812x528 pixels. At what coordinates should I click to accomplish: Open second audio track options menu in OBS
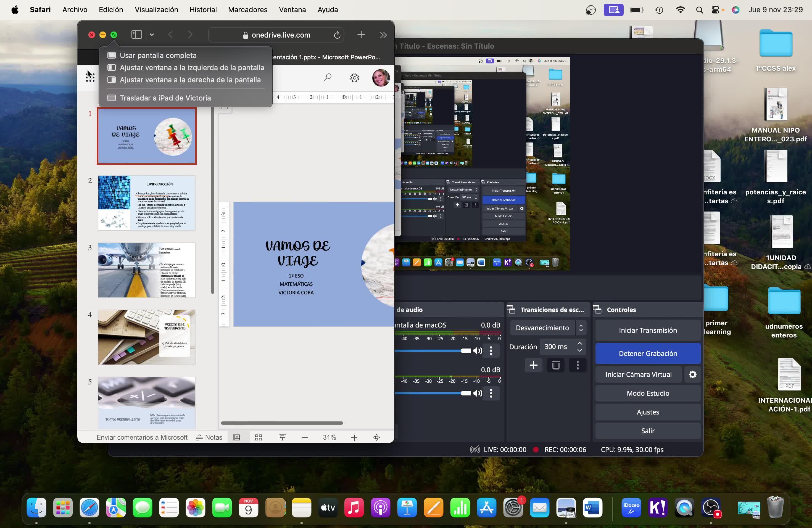click(x=491, y=393)
